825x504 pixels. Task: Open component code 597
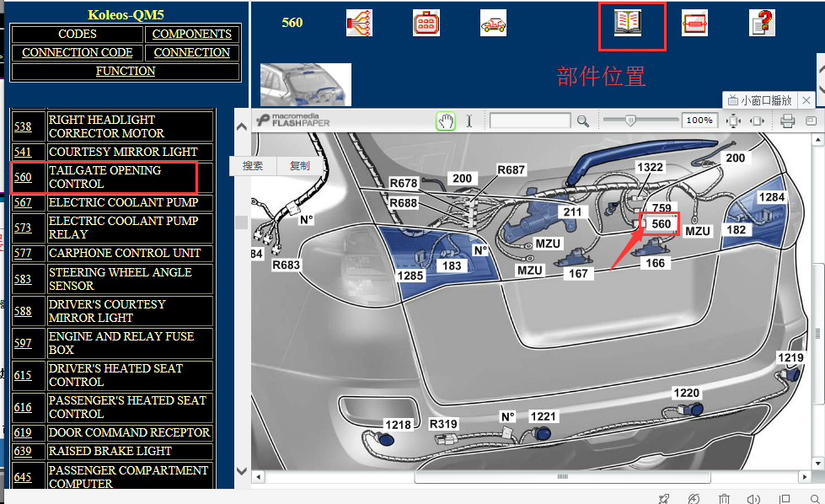pyautogui.click(x=23, y=343)
